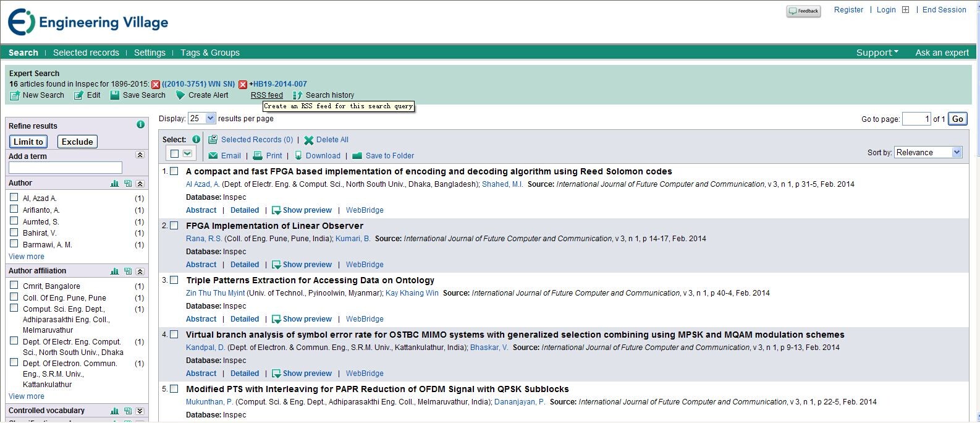This screenshot has height=423, width=980.
Task: Check the Barmawi, A. M. author box
Action: pyautogui.click(x=14, y=244)
